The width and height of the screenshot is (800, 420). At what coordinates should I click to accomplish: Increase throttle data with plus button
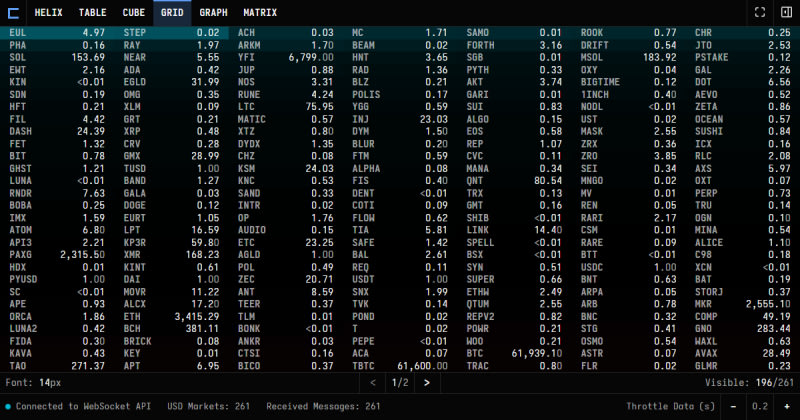coord(785,406)
